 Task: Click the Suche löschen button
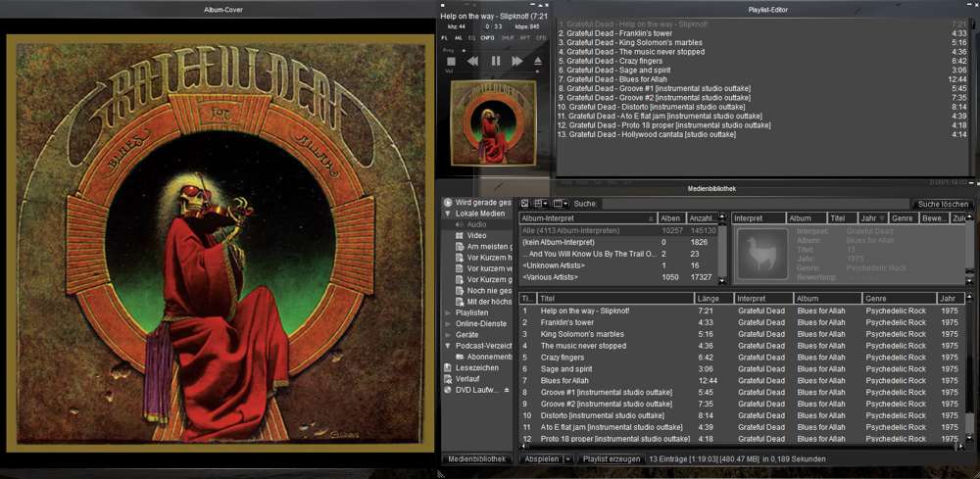[x=943, y=203]
